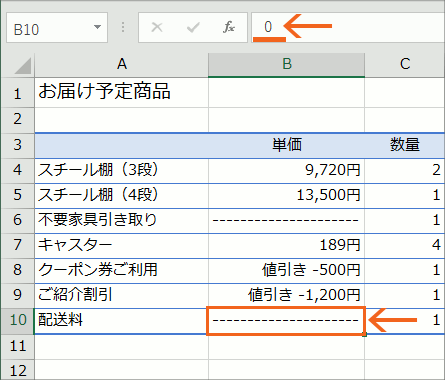Click empty header cell A3
The image size is (445, 380).
[x=122, y=145]
